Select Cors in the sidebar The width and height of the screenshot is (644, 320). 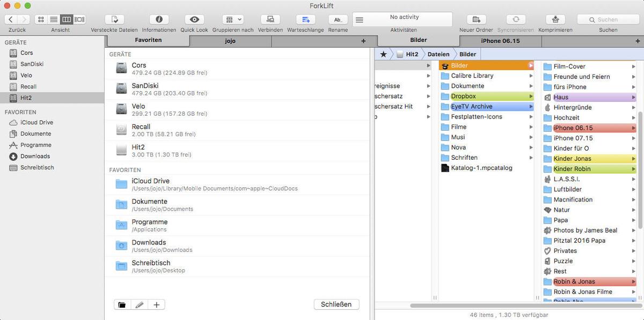pos(52,53)
